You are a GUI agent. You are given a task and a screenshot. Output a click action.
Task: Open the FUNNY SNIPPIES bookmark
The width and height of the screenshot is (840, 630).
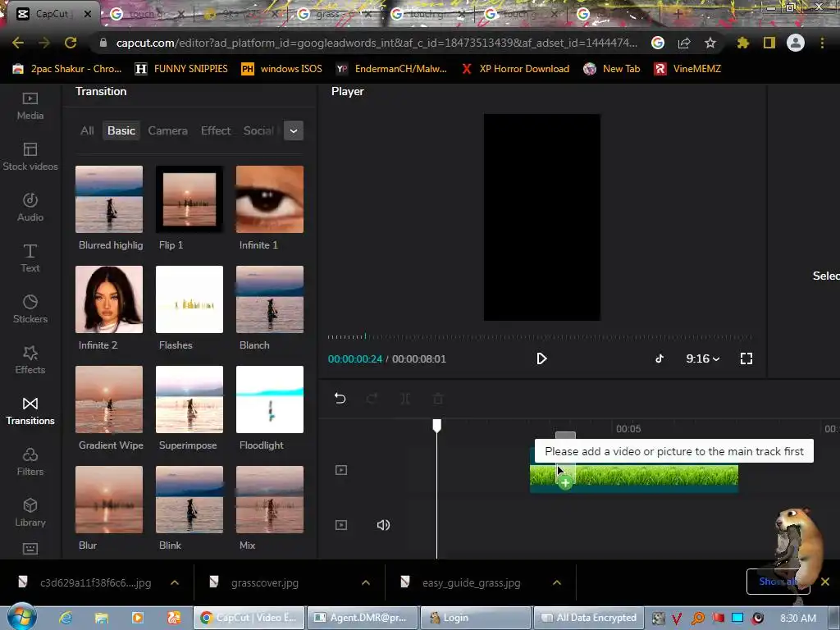tap(181, 69)
